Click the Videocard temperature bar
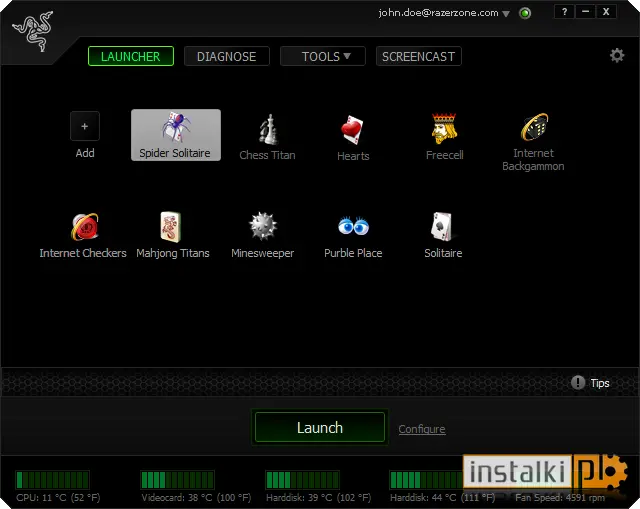 [x=177, y=480]
